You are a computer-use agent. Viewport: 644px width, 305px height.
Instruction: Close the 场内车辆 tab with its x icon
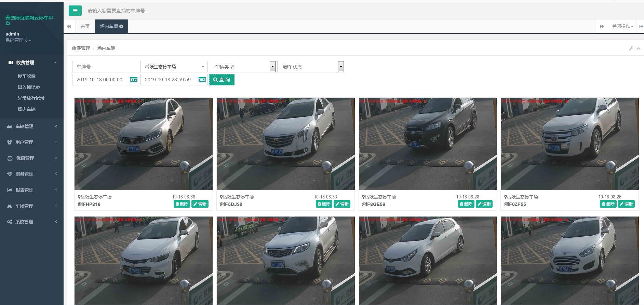[x=121, y=26]
